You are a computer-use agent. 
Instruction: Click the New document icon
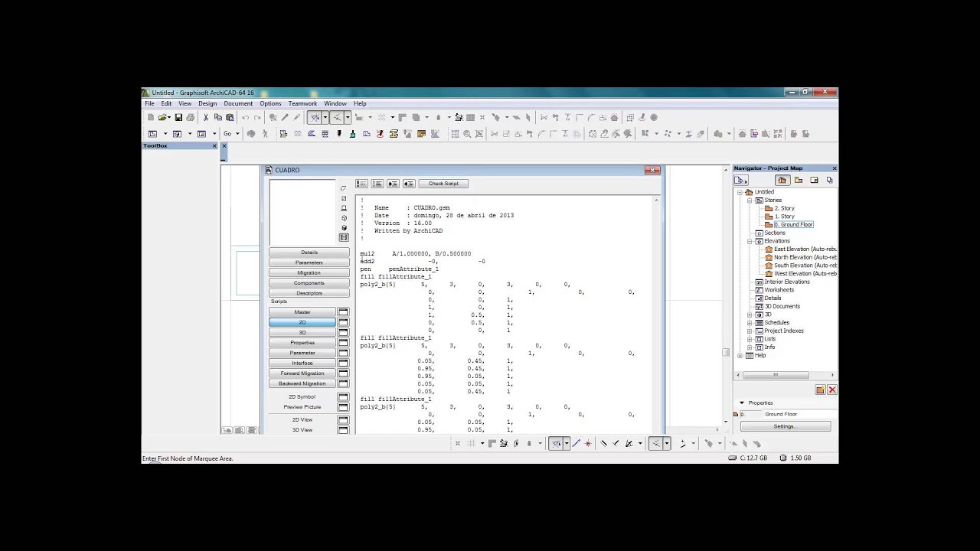pos(151,118)
